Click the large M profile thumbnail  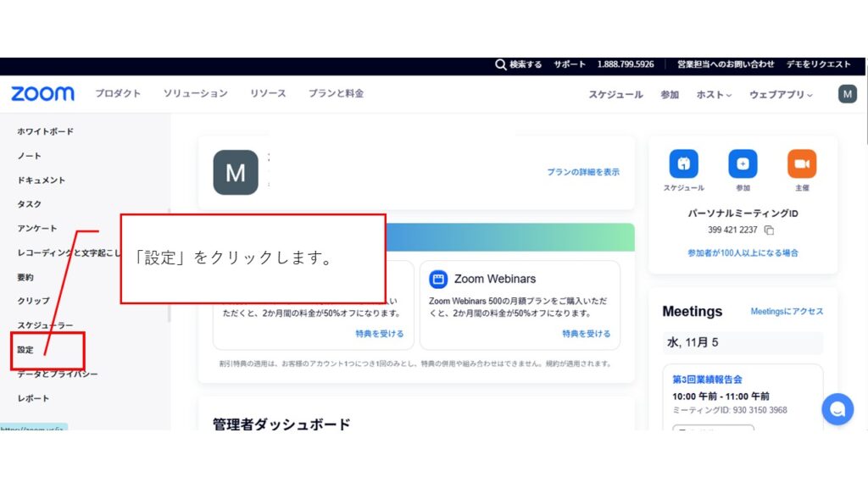point(236,173)
